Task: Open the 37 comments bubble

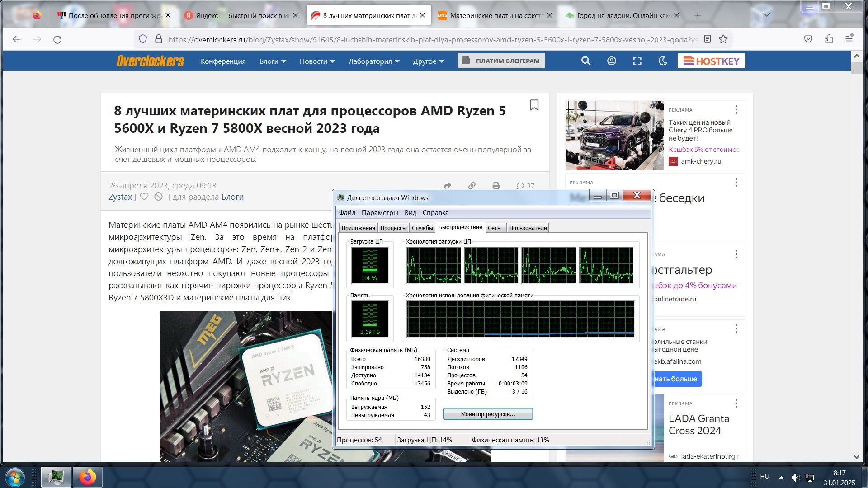Action: click(525, 186)
